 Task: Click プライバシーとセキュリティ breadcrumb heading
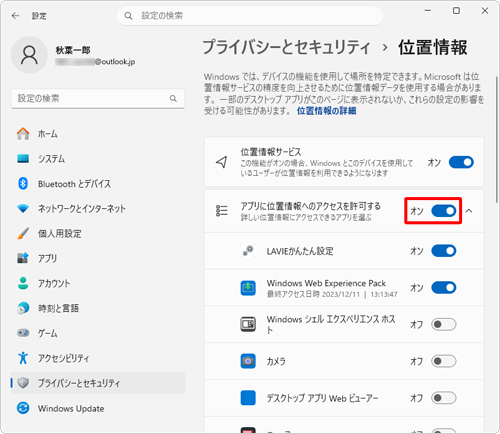286,47
